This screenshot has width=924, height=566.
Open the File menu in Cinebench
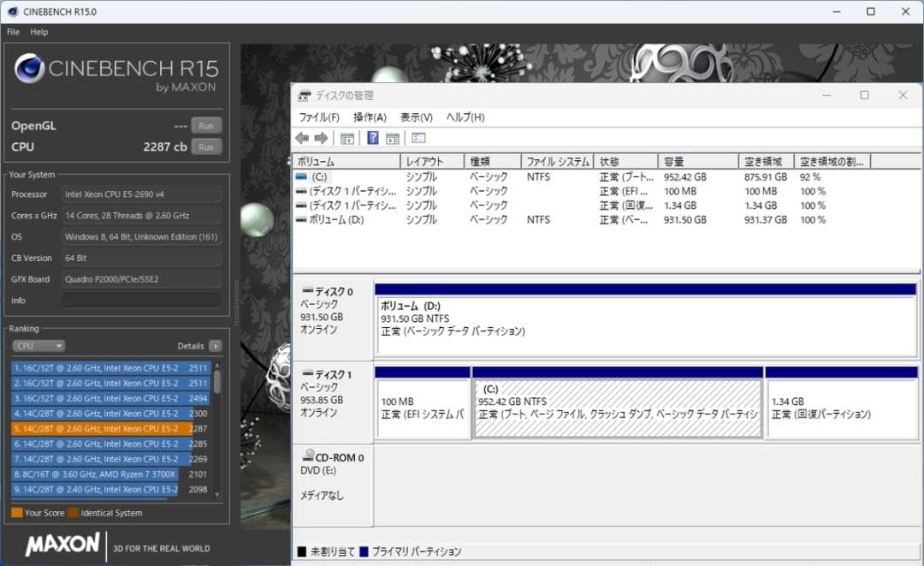12,32
